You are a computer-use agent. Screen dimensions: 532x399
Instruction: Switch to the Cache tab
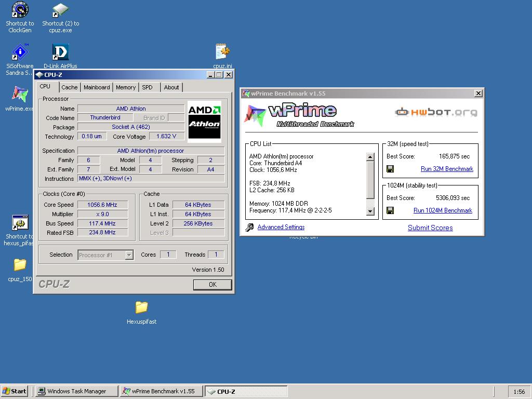click(70, 87)
